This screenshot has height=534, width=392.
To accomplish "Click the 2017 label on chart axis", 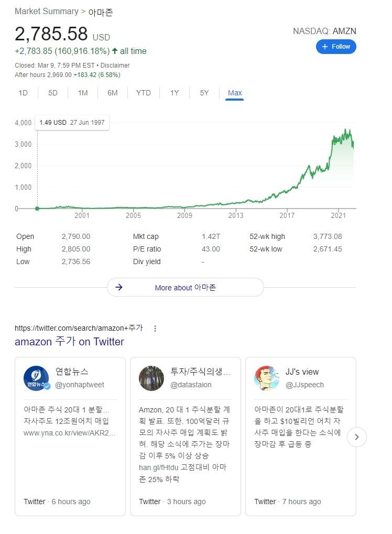I will [x=287, y=215].
